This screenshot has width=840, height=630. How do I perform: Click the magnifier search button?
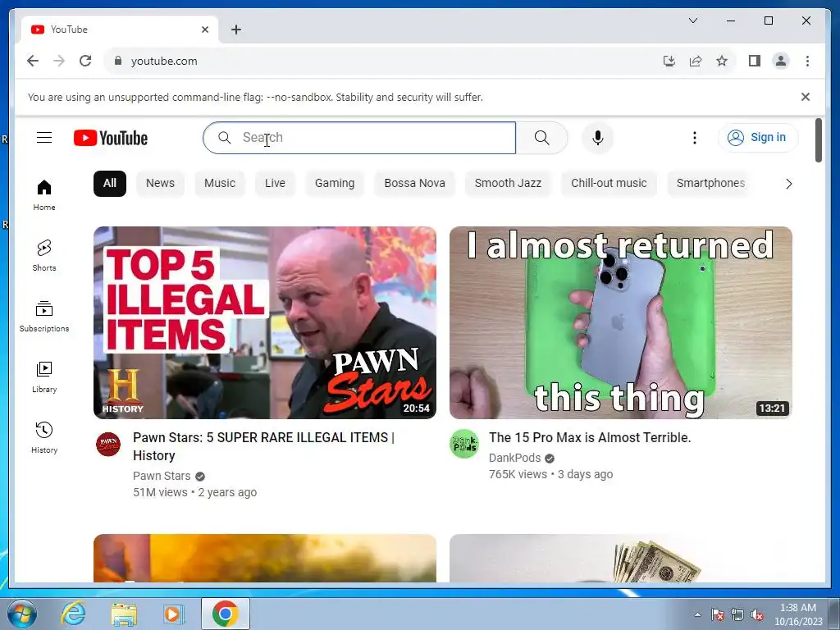(541, 138)
